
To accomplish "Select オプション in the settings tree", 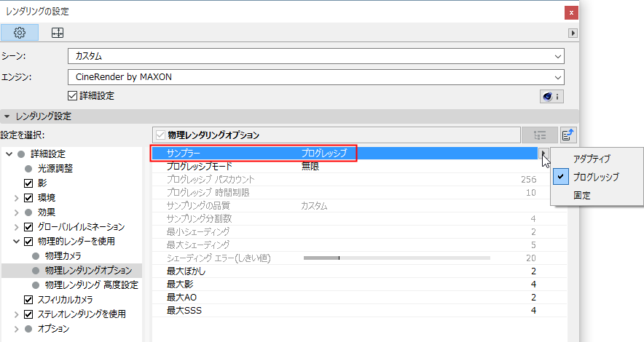I will [x=54, y=329].
